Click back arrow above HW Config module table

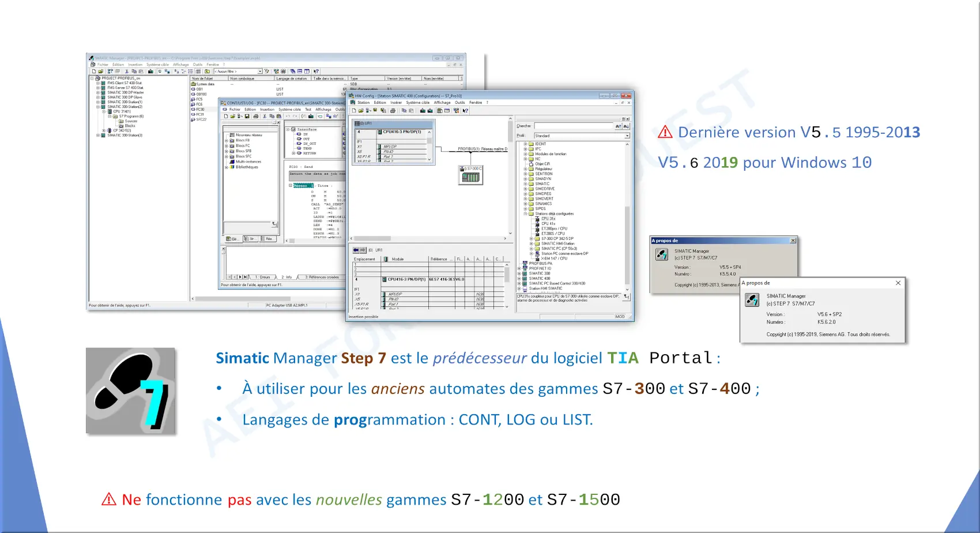coord(356,250)
